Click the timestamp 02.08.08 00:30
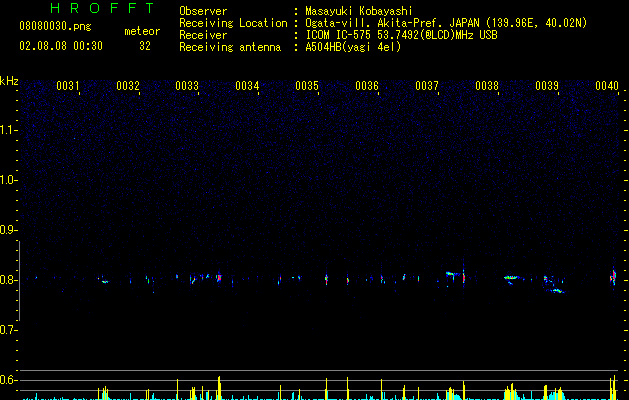Image resolution: width=629 pixels, height=400 pixels. click(61, 46)
